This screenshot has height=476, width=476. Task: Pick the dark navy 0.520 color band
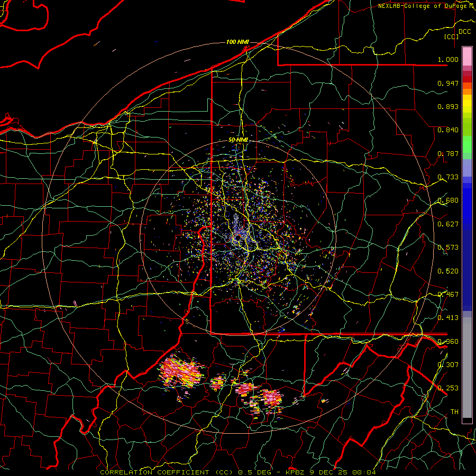[467, 270]
